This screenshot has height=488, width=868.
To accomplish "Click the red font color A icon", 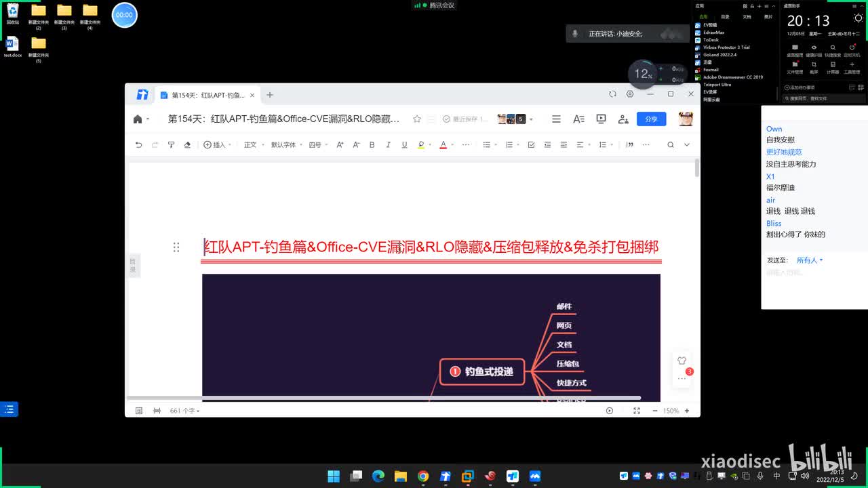I will click(x=443, y=144).
